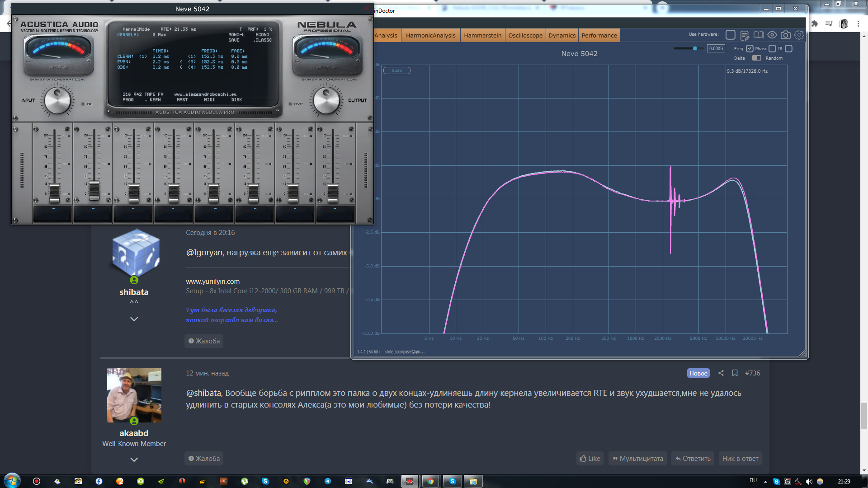Open the notes editor icon in PluginDoctor
Image resolution: width=868 pixels, height=488 pixels.
(745, 35)
